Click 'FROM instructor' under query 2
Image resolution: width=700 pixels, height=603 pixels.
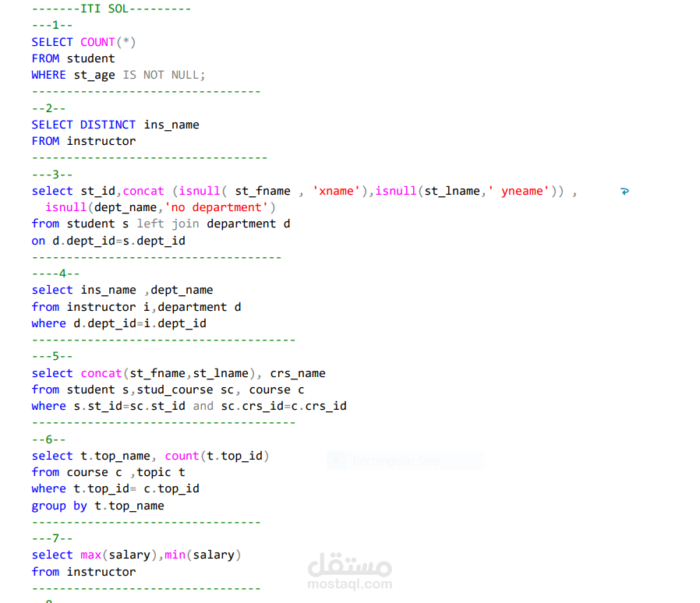(83, 141)
